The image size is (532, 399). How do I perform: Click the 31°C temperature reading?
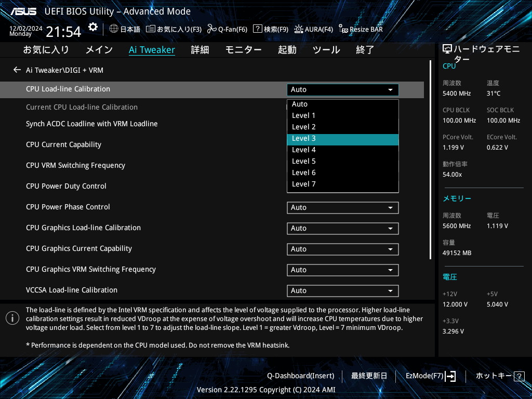click(494, 94)
